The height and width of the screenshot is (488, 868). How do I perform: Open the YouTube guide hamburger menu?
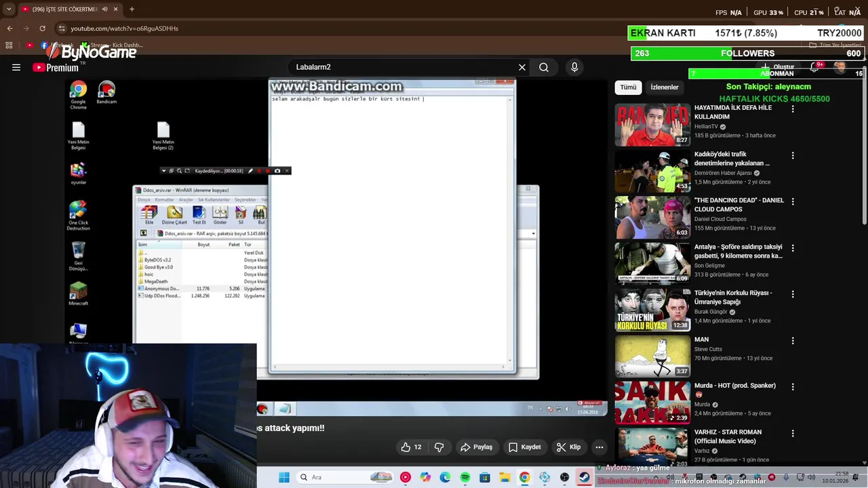click(x=16, y=67)
